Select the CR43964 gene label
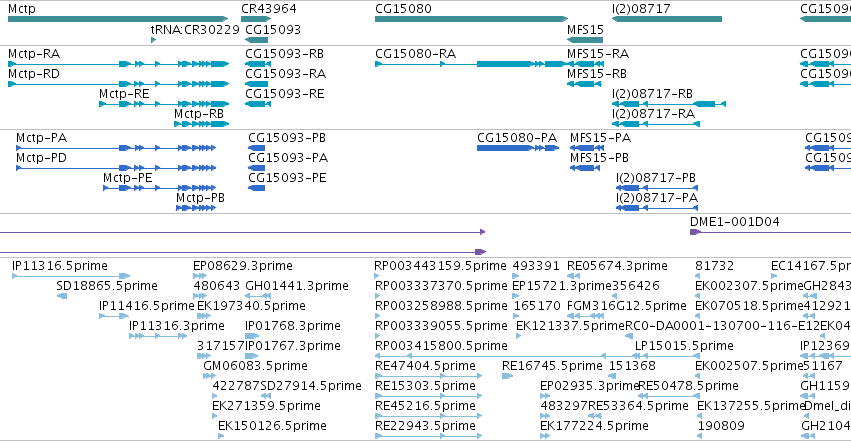The height and width of the screenshot is (441, 851). click(x=269, y=9)
